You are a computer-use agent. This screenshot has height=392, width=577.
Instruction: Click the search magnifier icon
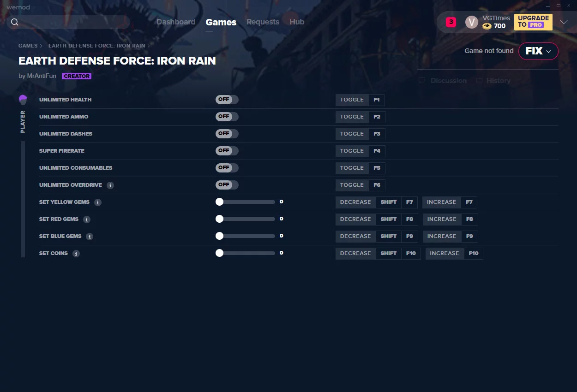click(x=15, y=22)
